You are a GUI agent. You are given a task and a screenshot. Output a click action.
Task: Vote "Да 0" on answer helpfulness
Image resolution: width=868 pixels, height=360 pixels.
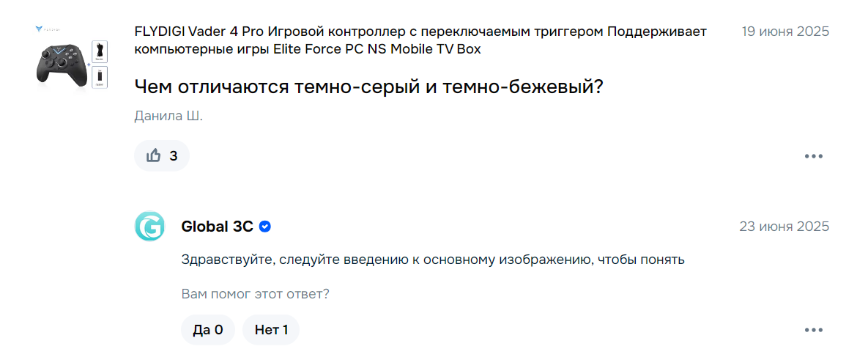[x=208, y=330]
